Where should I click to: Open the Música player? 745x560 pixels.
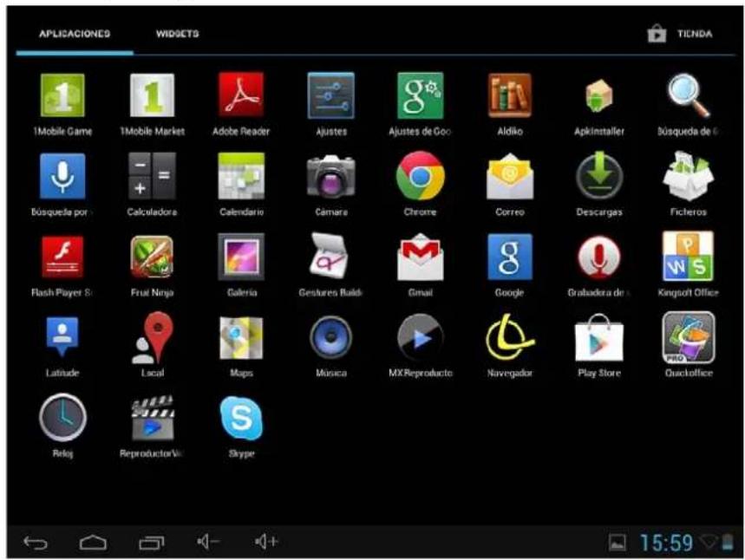click(x=330, y=338)
